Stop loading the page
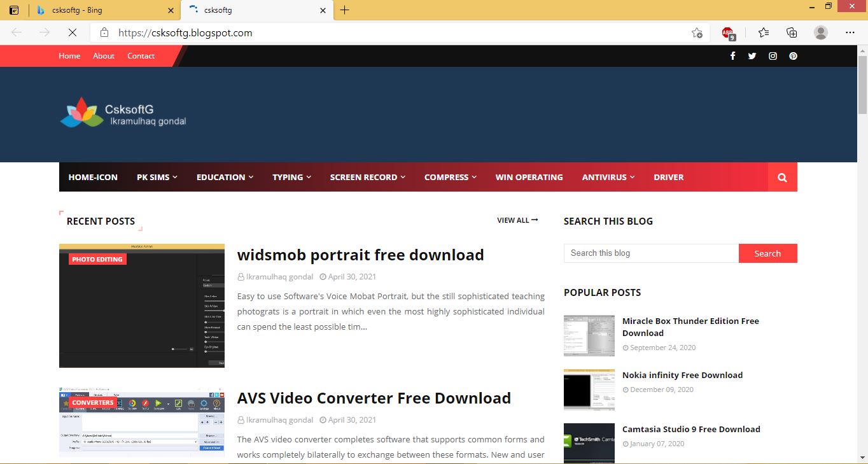The width and height of the screenshot is (868, 464). tap(71, 32)
